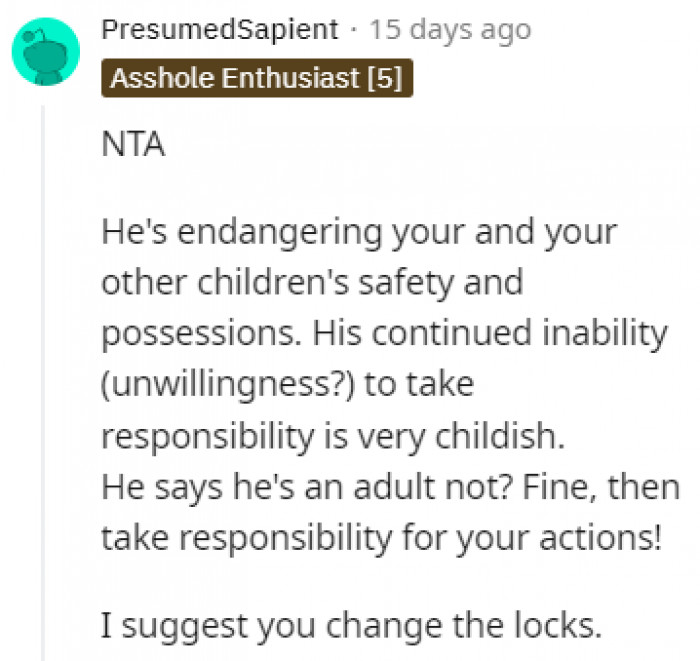700x661 pixels.
Task: Click the NTA verdict text
Action: pyautogui.click(x=133, y=144)
